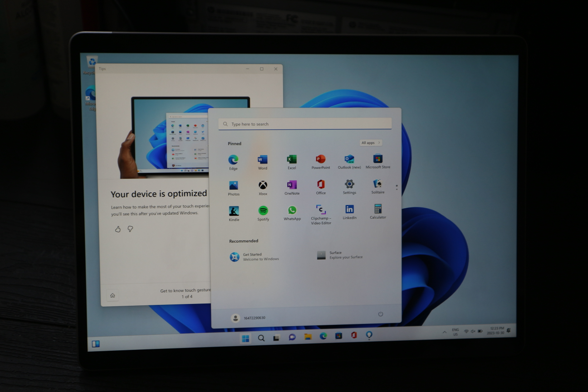Open the Xbox app
The width and height of the screenshot is (588, 392).
pyautogui.click(x=263, y=187)
